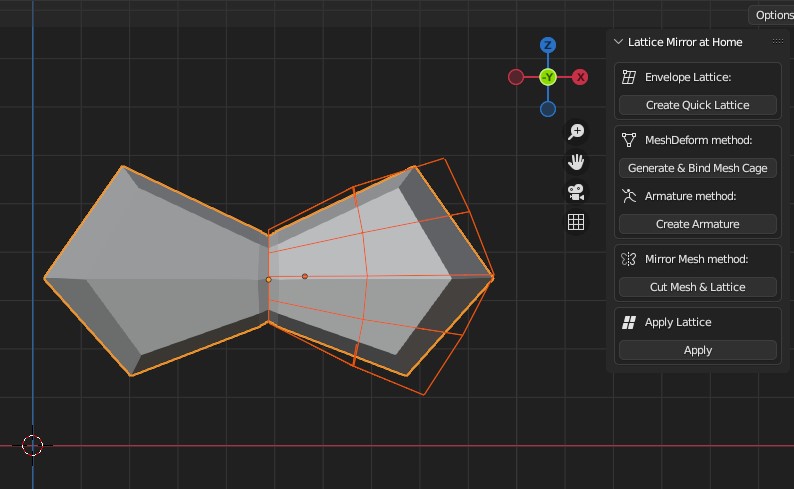Click the Mirror Mesh method icon

pos(628,259)
